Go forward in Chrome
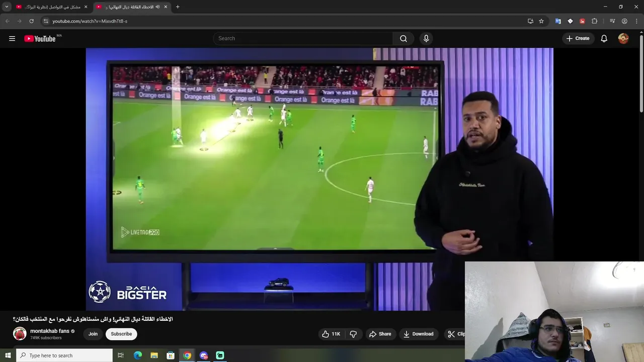Viewport: 644px width, 362px height. coord(20,21)
